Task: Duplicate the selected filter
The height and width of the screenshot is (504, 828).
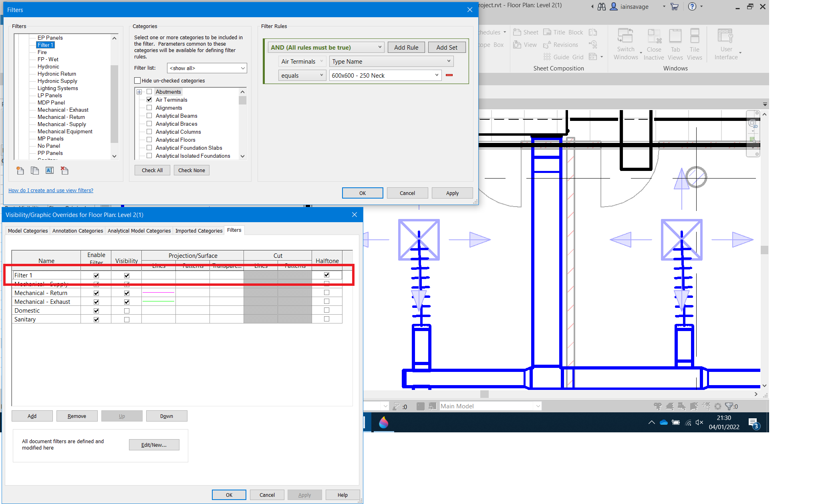Action: coord(35,170)
